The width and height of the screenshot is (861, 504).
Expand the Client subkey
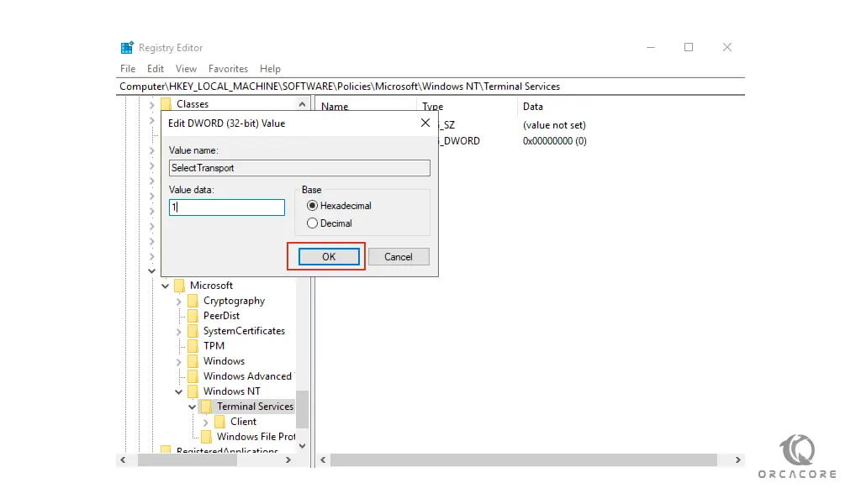click(x=206, y=422)
